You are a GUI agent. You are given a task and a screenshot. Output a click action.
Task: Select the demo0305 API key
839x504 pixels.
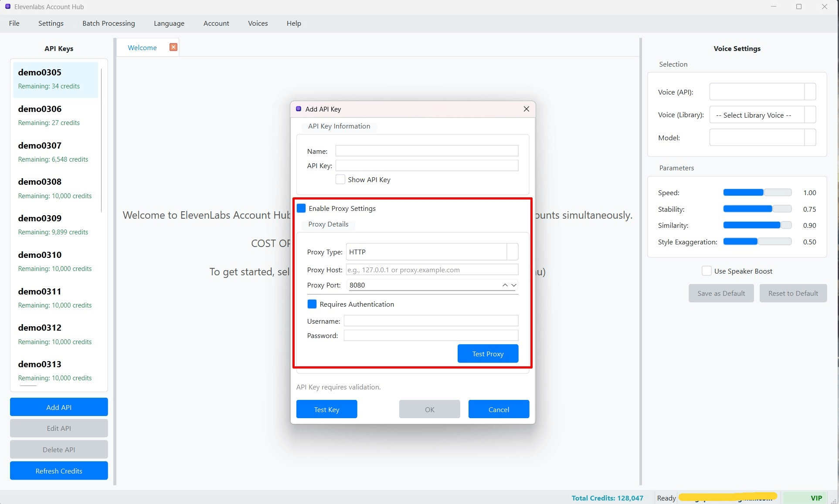(x=55, y=79)
